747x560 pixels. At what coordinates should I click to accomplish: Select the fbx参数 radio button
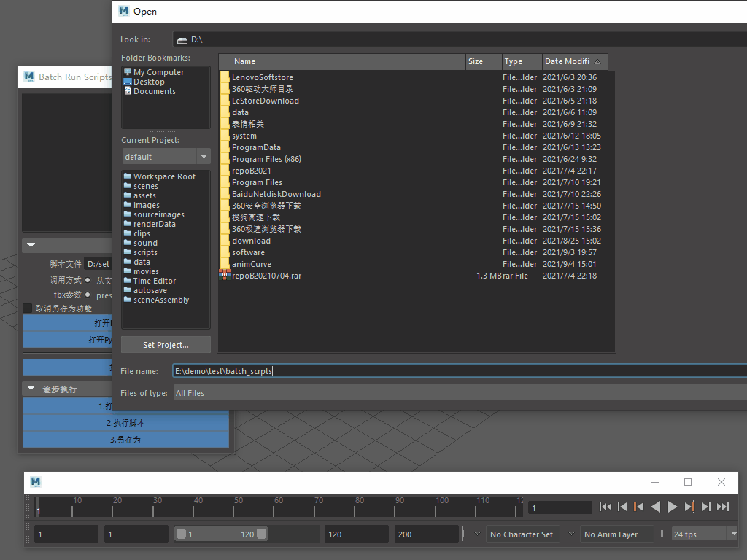pos(88,295)
